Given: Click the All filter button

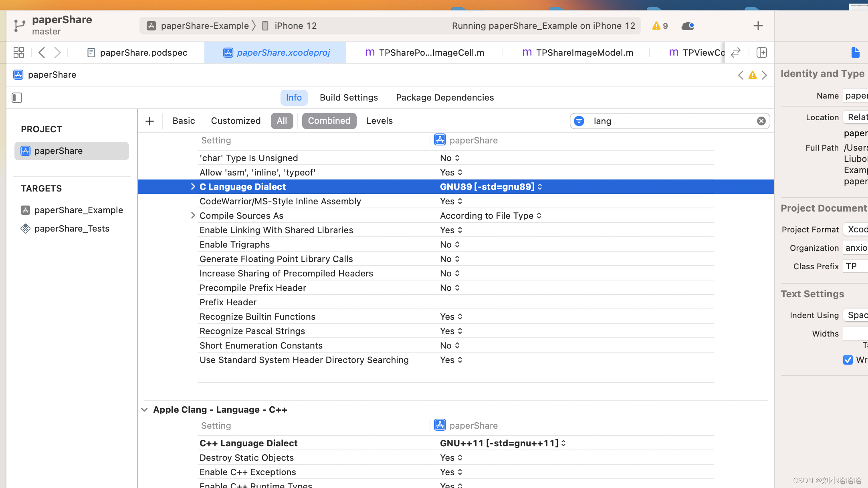Looking at the screenshot, I should (x=281, y=120).
